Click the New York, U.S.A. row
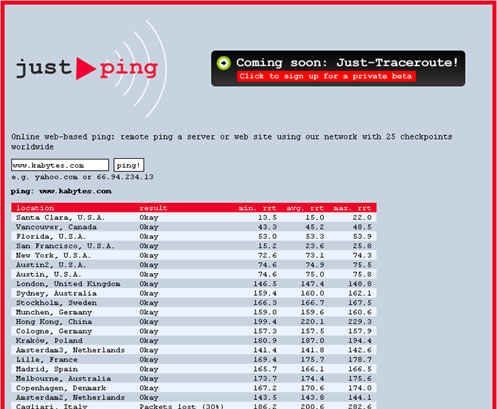The width and height of the screenshot is (497, 409). click(x=194, y=255)
